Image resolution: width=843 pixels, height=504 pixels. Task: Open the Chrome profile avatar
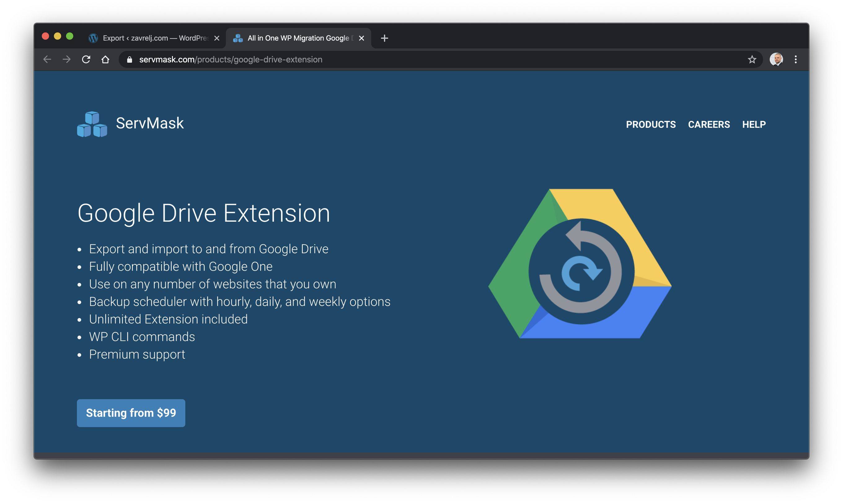coord(776,60)
